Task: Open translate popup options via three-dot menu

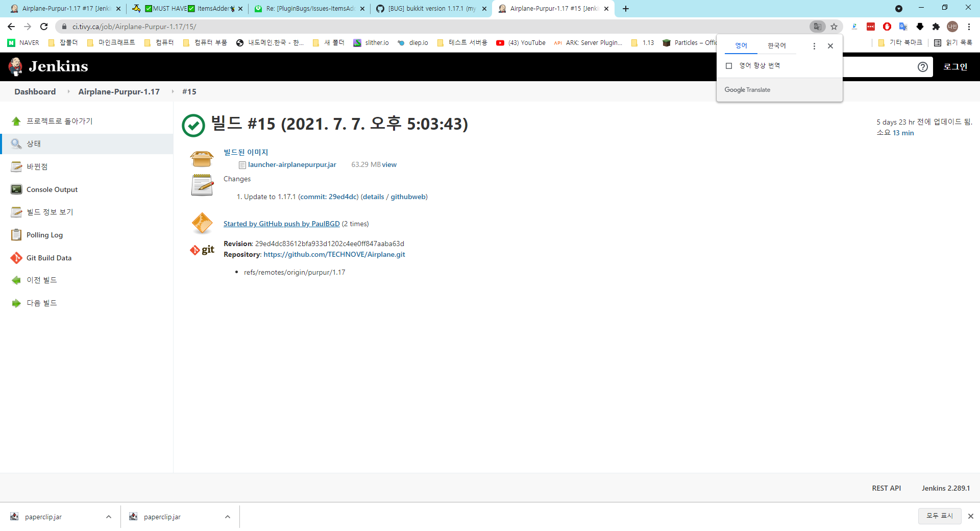Action: 815,45
